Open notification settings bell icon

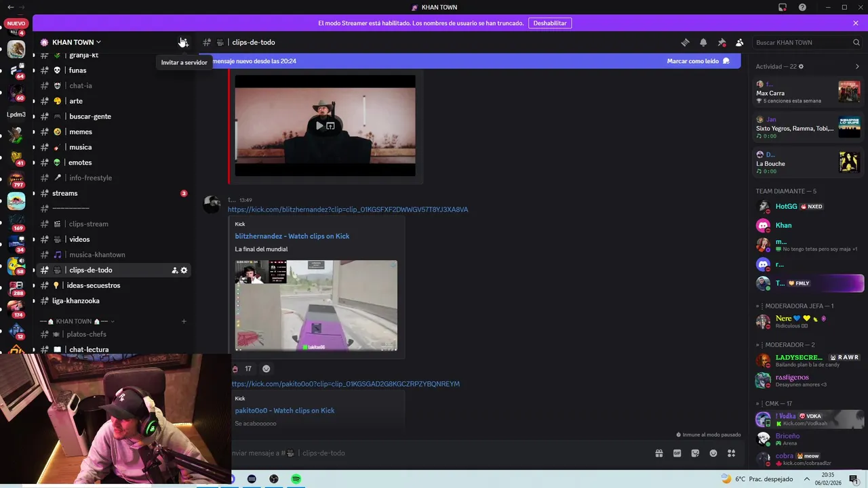703,42
